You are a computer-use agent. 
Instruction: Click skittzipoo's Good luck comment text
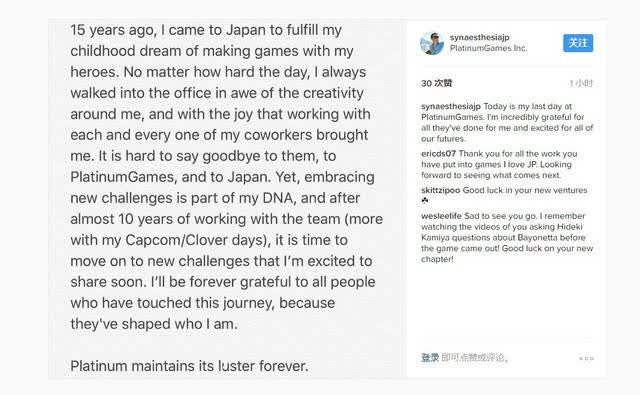pyautogui.click(x=525, y=190)
